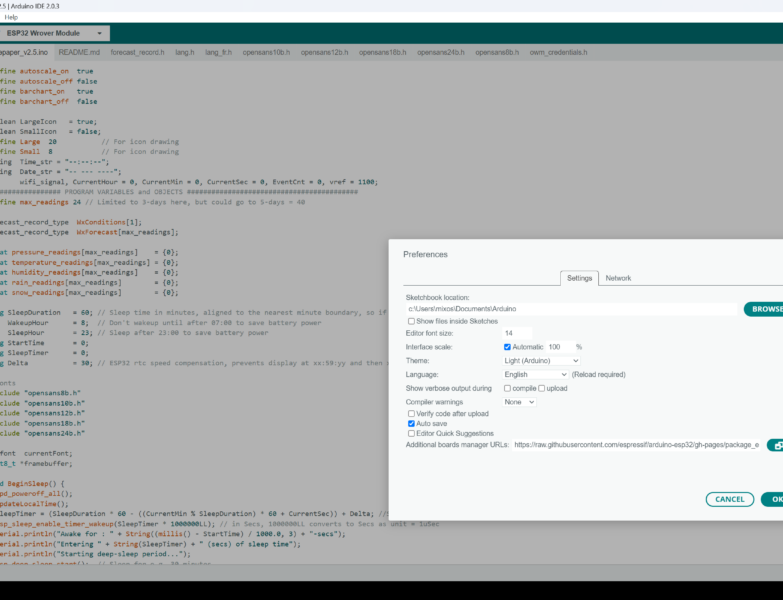Image resolution: width=783 pixels, height=600 pixels.
Task: Tick Verify code after upload
Action: tap(412, 413)
